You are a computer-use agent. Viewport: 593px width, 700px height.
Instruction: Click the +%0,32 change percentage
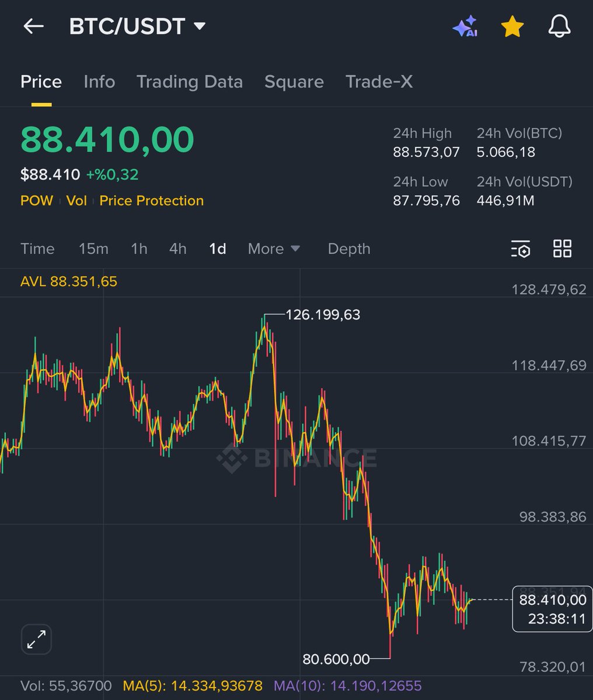(112, 174)
